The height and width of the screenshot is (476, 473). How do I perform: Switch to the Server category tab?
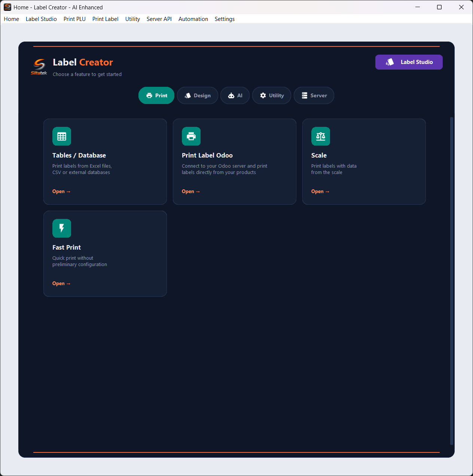[314, 95]
